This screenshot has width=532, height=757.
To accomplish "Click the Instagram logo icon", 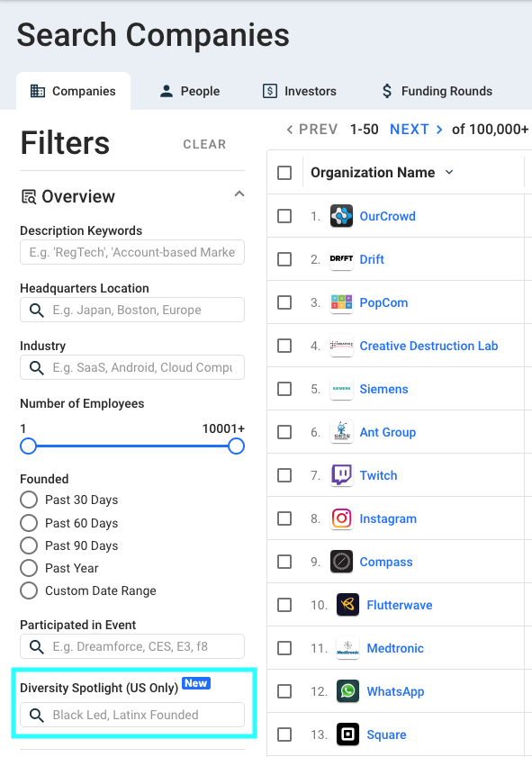I will 341,518.
